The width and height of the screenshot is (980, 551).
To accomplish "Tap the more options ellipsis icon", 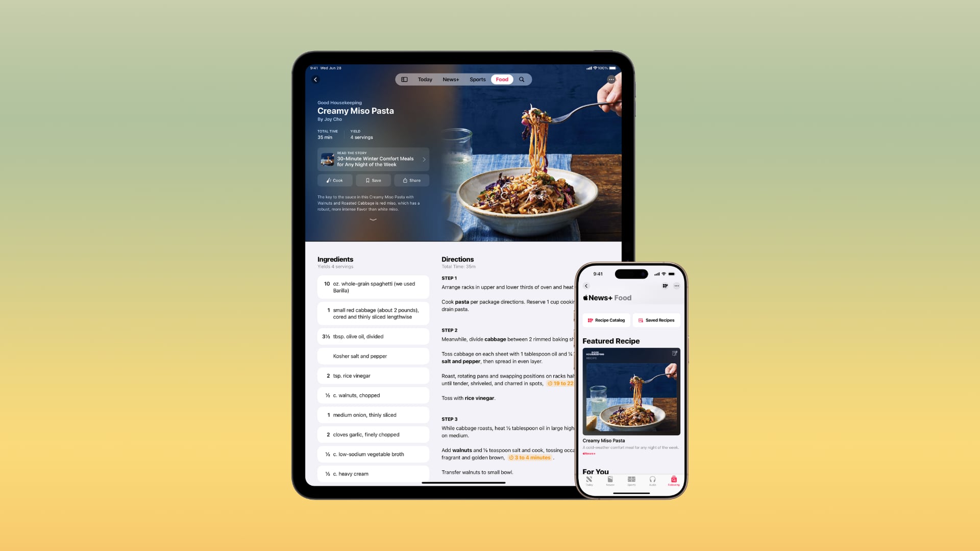I will click(677, 285).
